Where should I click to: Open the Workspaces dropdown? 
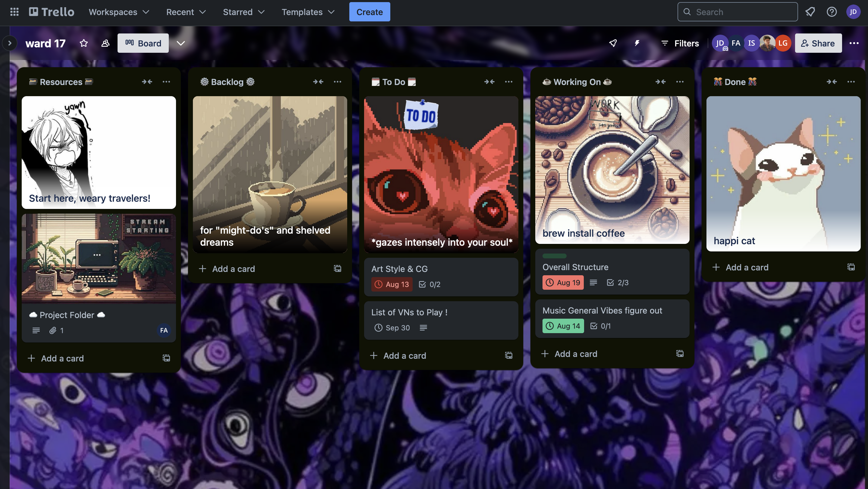coord(119,12)
